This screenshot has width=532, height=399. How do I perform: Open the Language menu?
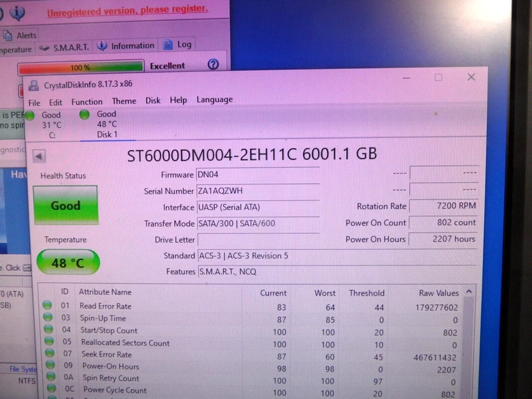click(x=214, y=100)
